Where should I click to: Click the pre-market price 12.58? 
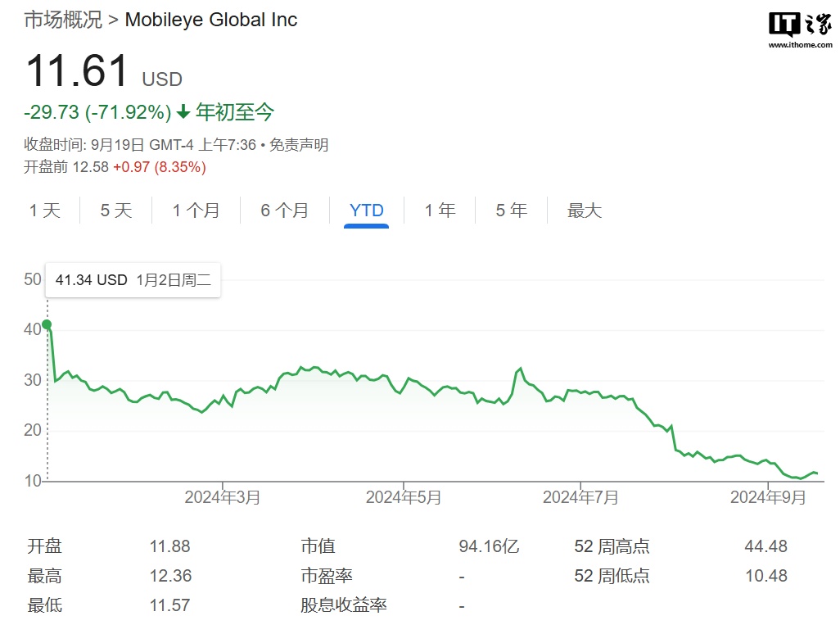[x=91, y=167]
